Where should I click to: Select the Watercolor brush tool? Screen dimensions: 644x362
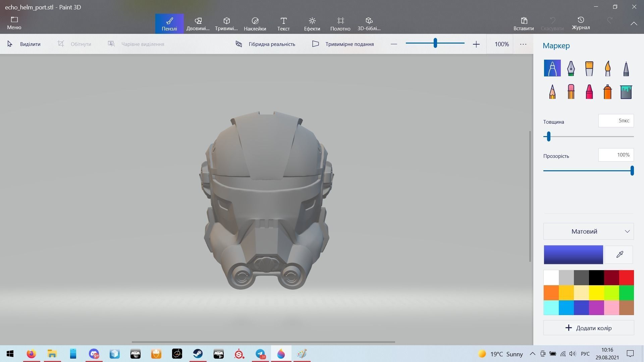607,68
